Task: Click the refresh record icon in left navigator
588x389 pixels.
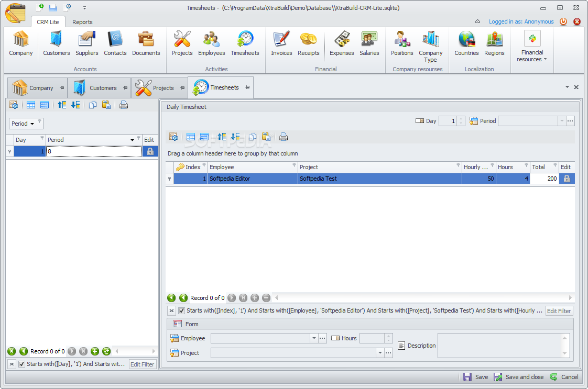Action: (106, 351)
